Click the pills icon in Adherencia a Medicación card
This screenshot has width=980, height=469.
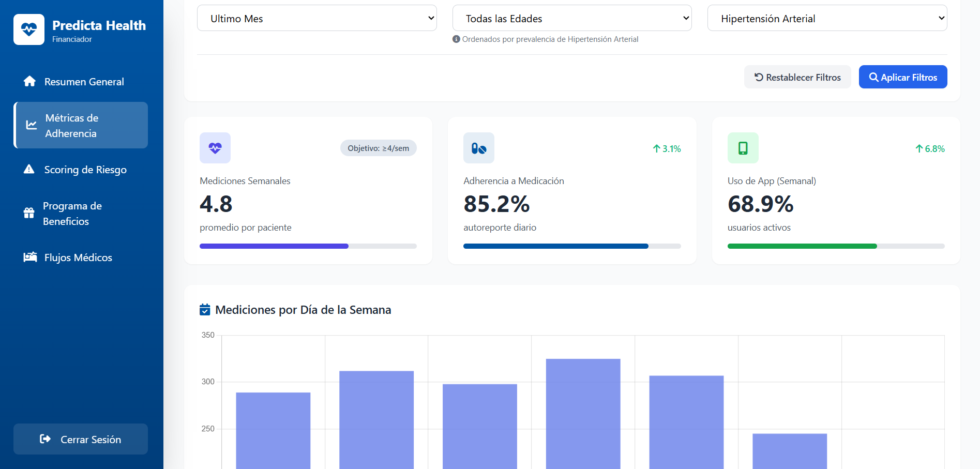pos(479,148)
